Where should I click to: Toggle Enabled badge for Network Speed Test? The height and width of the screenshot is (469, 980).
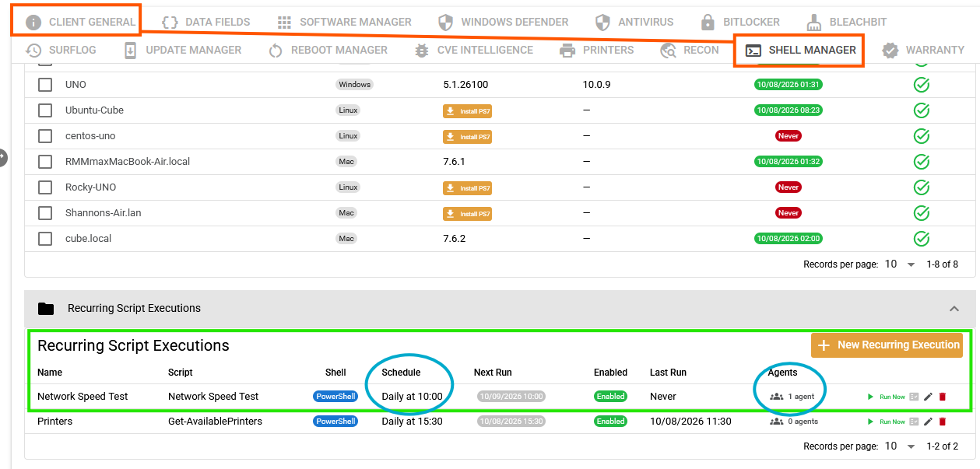(611, 397)
